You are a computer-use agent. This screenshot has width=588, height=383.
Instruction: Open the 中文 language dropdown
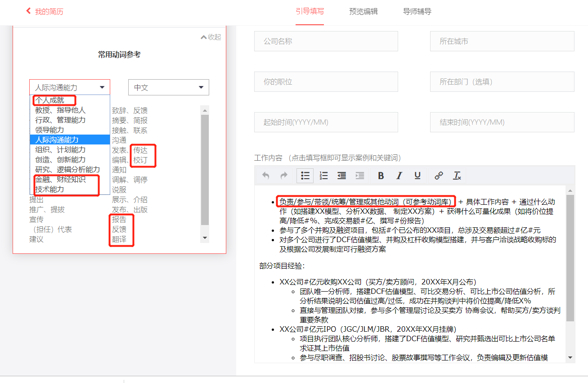[x=169, y=87]
